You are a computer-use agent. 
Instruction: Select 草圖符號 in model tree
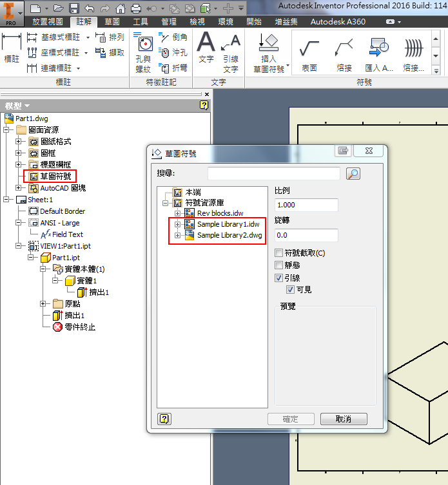coord(50,176)
